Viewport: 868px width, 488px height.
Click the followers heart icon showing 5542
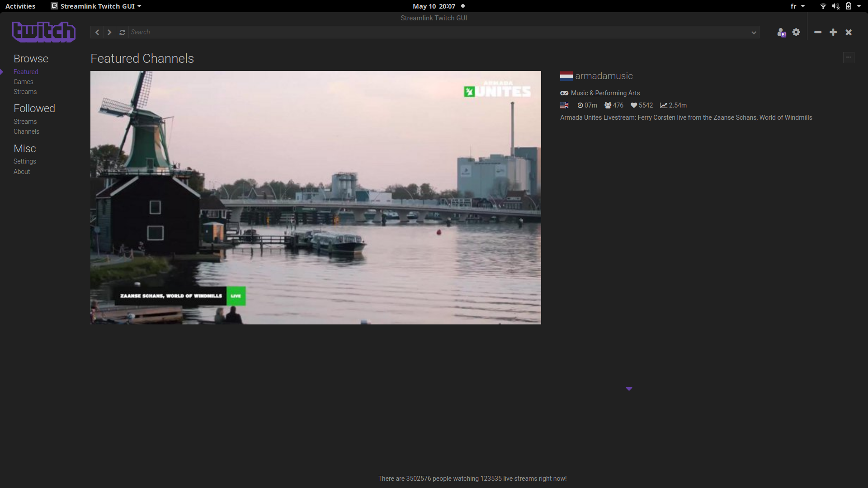click(634, 105)
